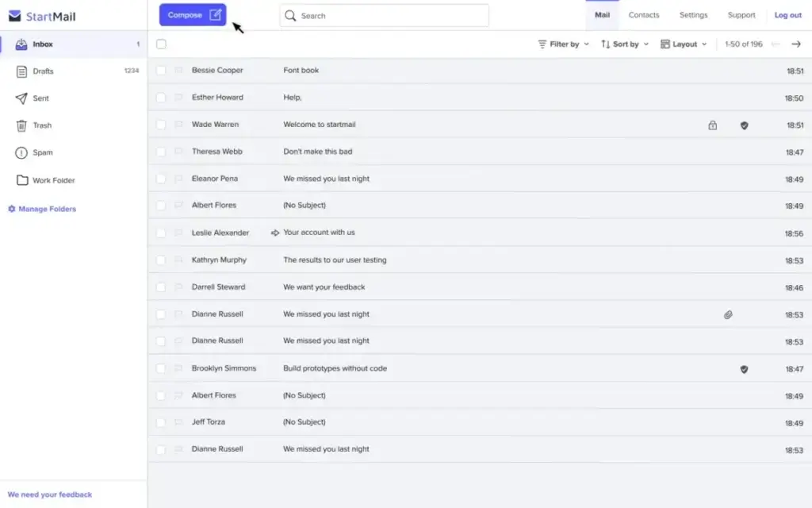The height and width of the screenshot is (508, 812).
Task: Go to next page with right arrow
Action: [x=796, y=44]
